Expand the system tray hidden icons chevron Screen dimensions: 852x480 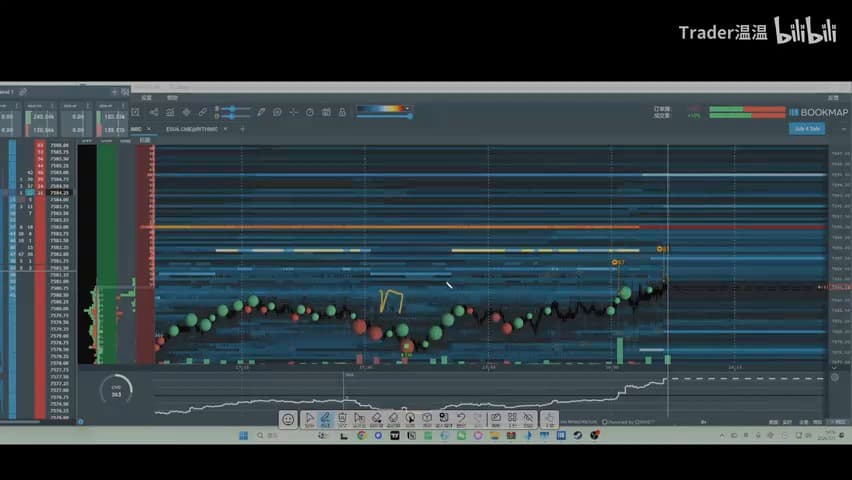pos(722,435)
